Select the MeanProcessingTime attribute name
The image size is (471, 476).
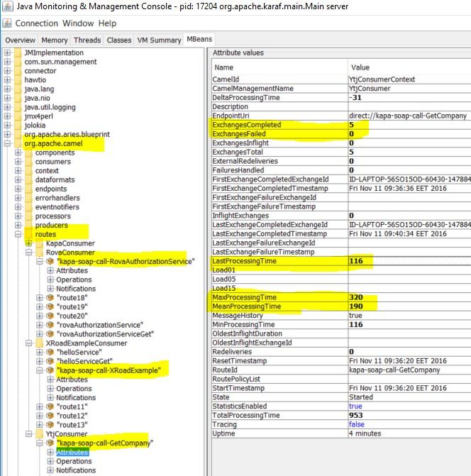246,306
